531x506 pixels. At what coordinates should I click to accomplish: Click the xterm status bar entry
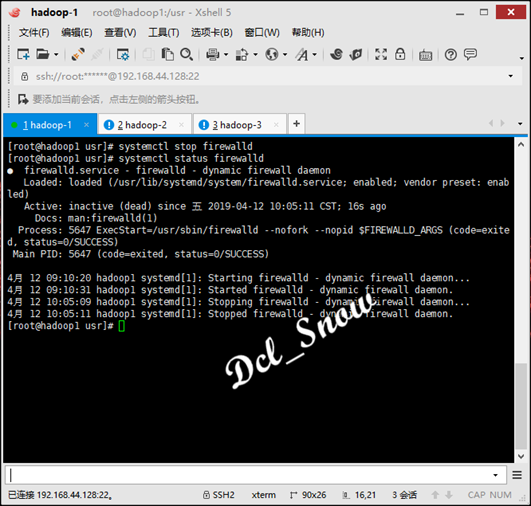click(263, 495)
